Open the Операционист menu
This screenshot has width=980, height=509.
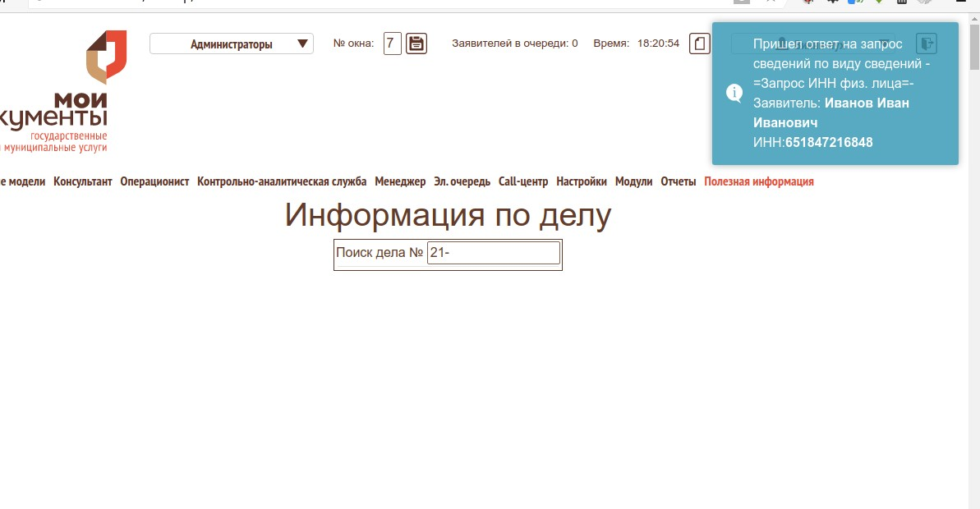click(x=154, y=182)
